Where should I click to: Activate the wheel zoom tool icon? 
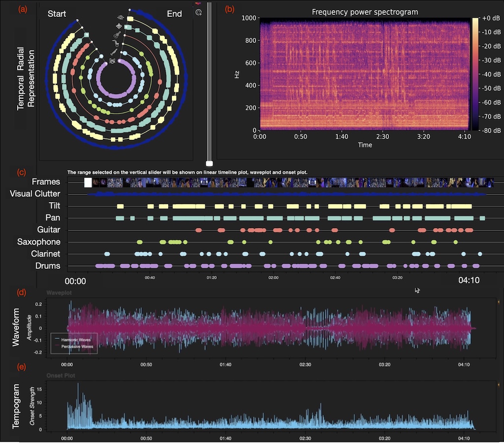198,12
